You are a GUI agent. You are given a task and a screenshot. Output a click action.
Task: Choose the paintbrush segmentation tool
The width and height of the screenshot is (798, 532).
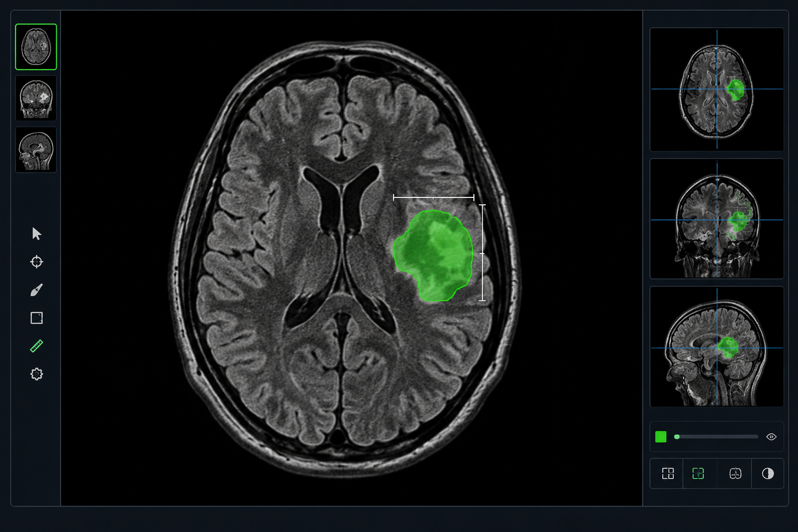[36, 290]
